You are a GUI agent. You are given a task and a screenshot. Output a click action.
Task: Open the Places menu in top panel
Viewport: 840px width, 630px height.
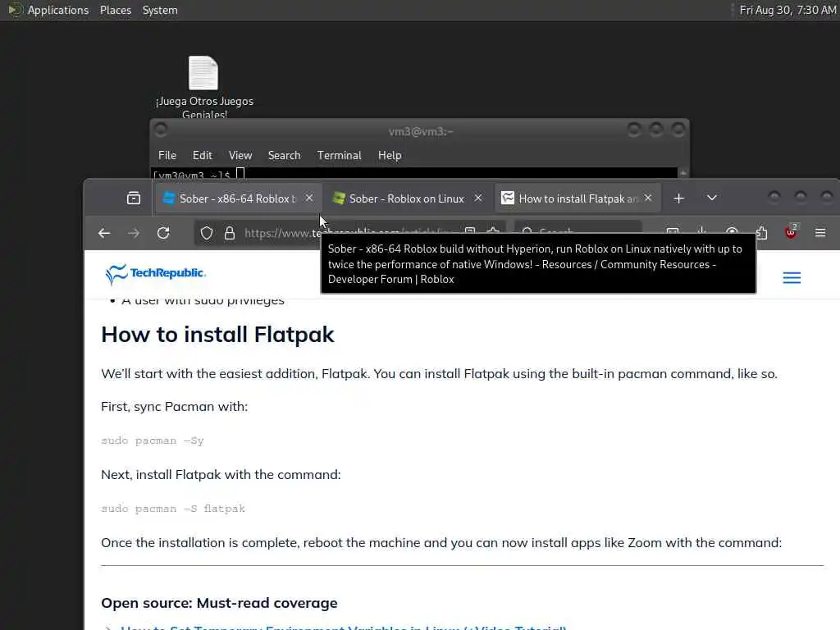pos(115,10)
